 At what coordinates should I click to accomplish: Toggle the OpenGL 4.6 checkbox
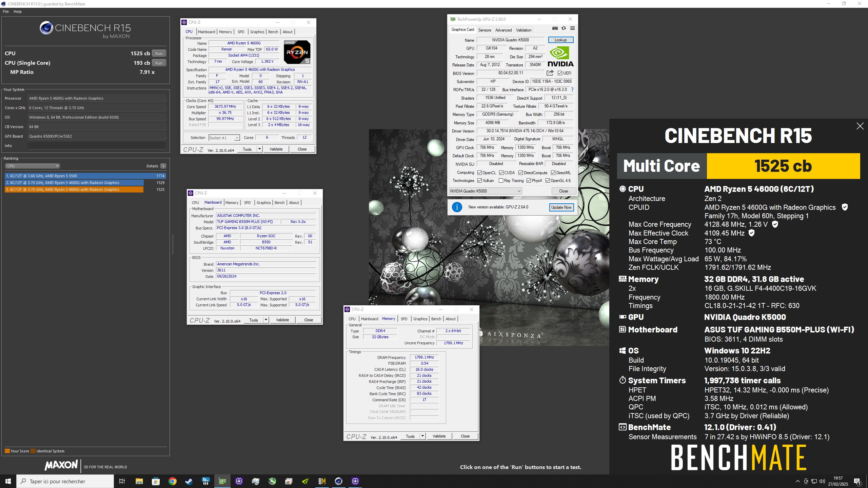click(x=548, y=181)
